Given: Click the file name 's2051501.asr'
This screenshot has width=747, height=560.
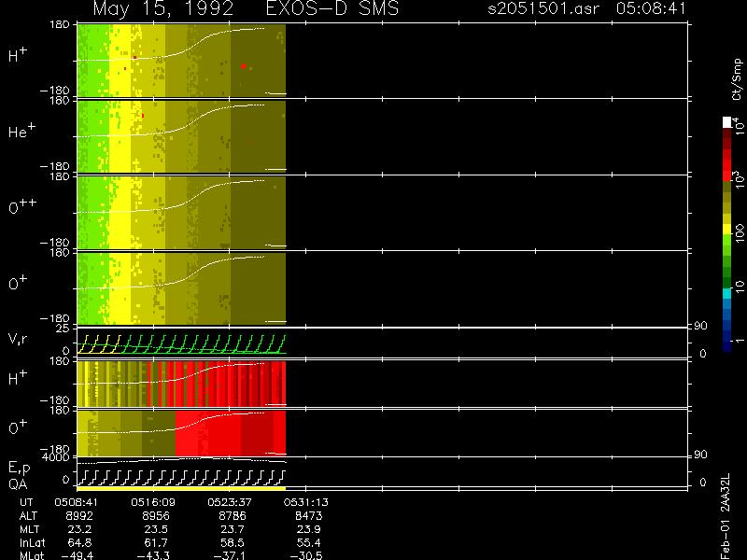Looking at the screenshot, I should point(543,8).
